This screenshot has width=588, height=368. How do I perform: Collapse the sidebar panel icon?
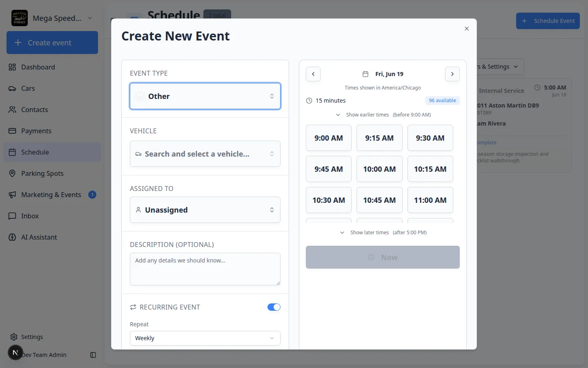(93, 355)
